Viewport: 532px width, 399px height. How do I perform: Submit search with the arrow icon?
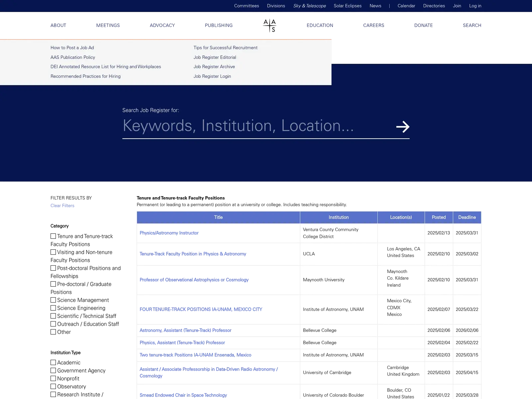(403, 127)
